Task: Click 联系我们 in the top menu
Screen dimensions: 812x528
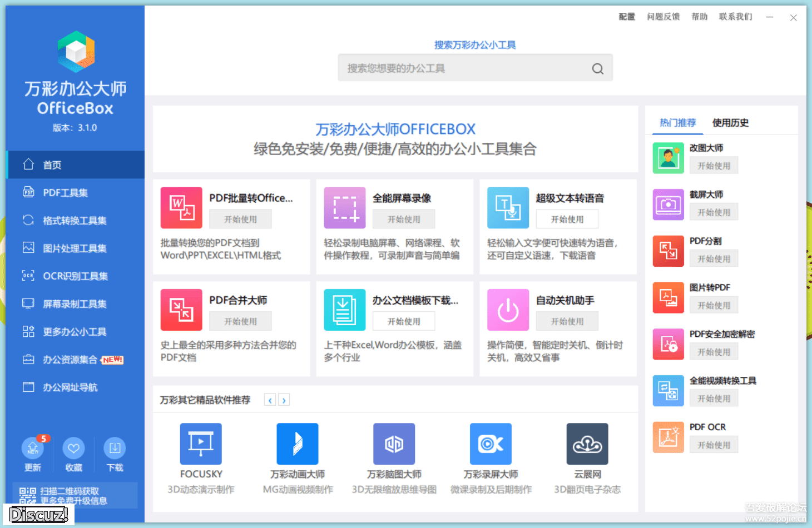Action: coord(735,17)
